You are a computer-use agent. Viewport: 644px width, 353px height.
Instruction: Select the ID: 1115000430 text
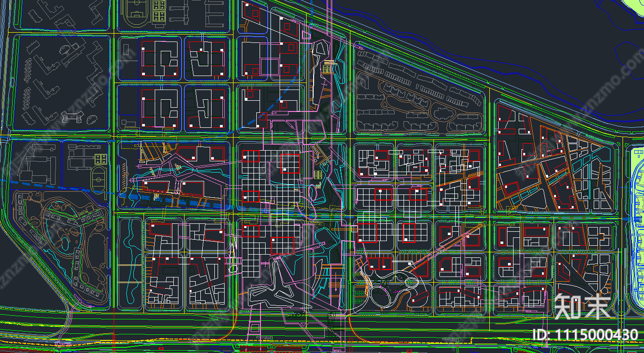click(585, 335)
